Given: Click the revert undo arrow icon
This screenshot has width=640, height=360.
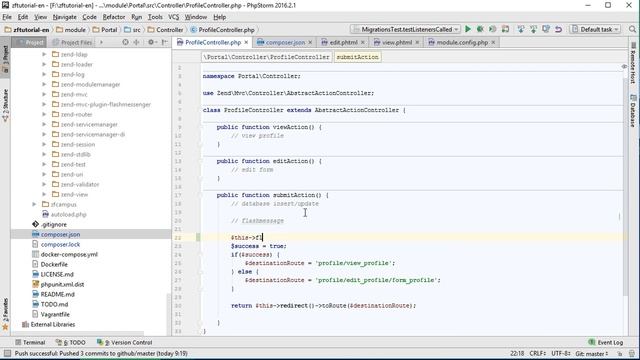Looking at the screenshot, I should click(x=558, y=29).
